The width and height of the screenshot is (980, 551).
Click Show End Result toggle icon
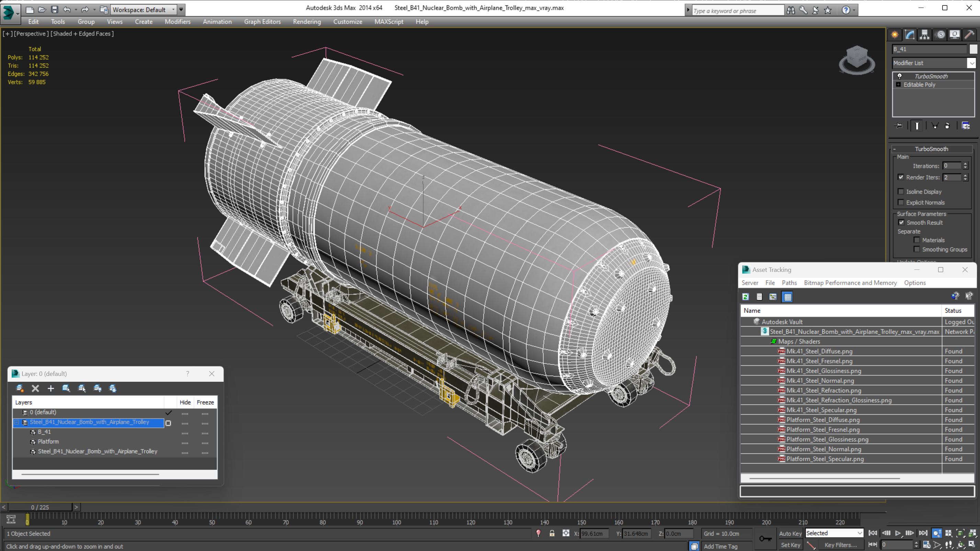coord(917,126)
